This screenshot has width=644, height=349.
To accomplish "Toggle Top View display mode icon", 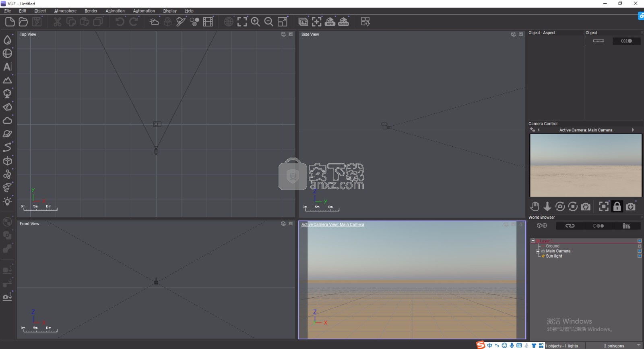I will (283, 34).
